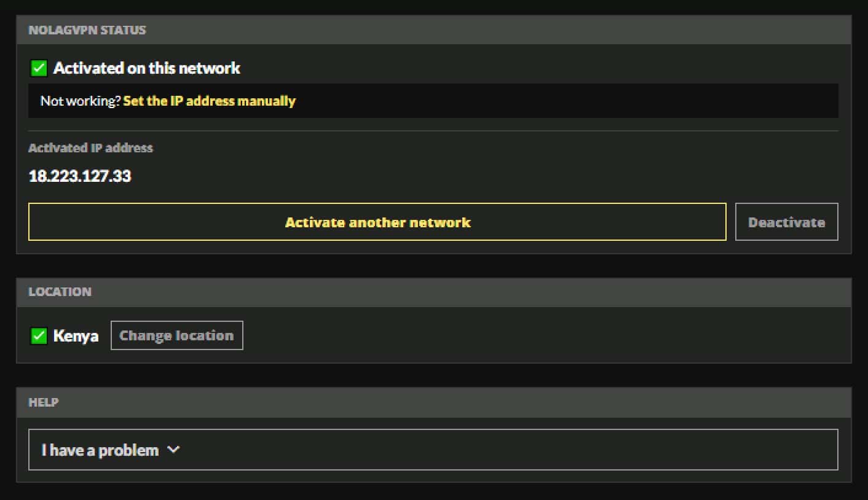
Task: Click the HELP section header bar
Action: [44, 402]
